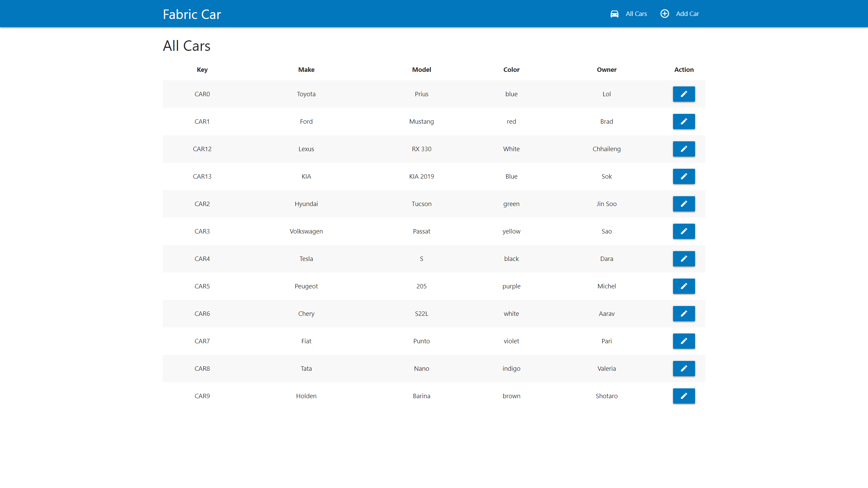Edit the Tata Nano car

pyautogui.click(x=684, y=368)
